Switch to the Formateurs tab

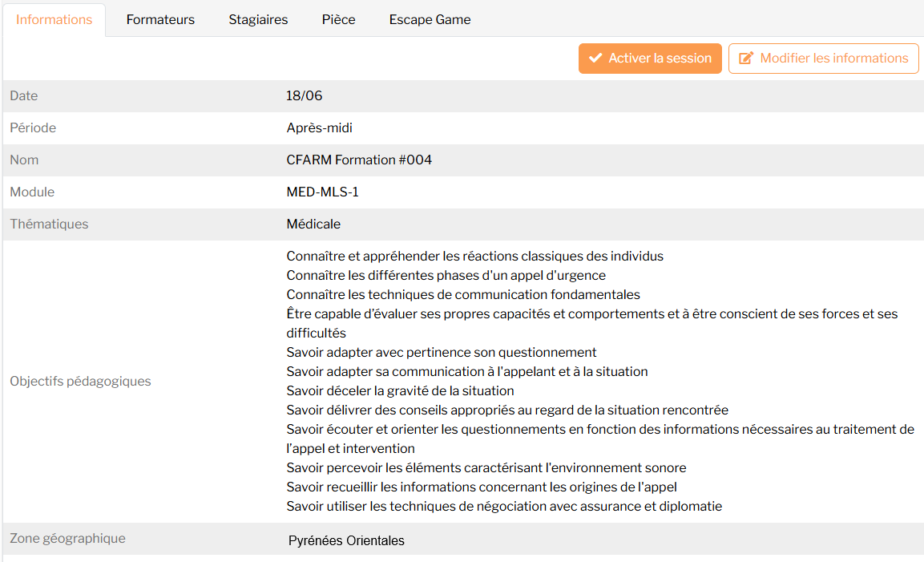pos(160,19)
